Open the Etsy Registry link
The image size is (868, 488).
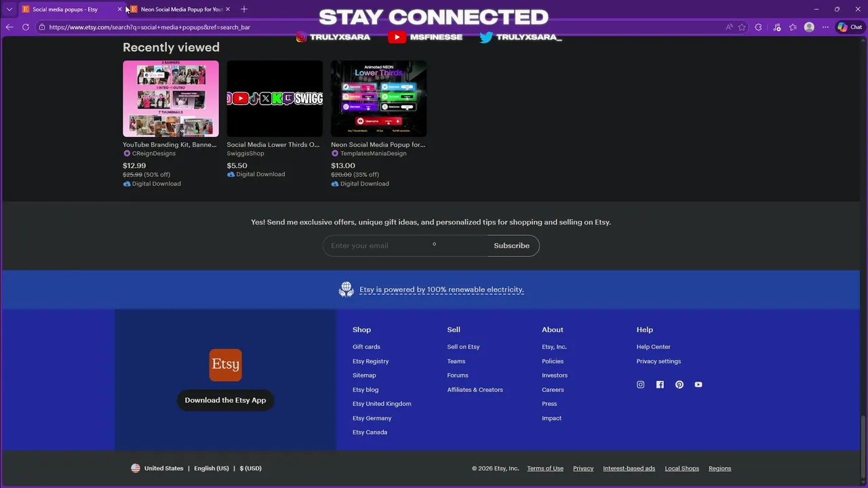point(371,361)
